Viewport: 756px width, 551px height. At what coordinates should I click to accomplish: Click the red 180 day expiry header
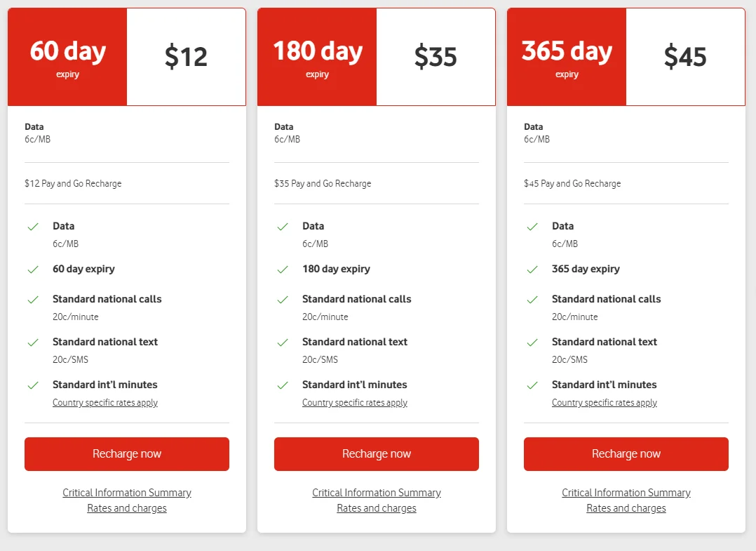coord(317,57)
